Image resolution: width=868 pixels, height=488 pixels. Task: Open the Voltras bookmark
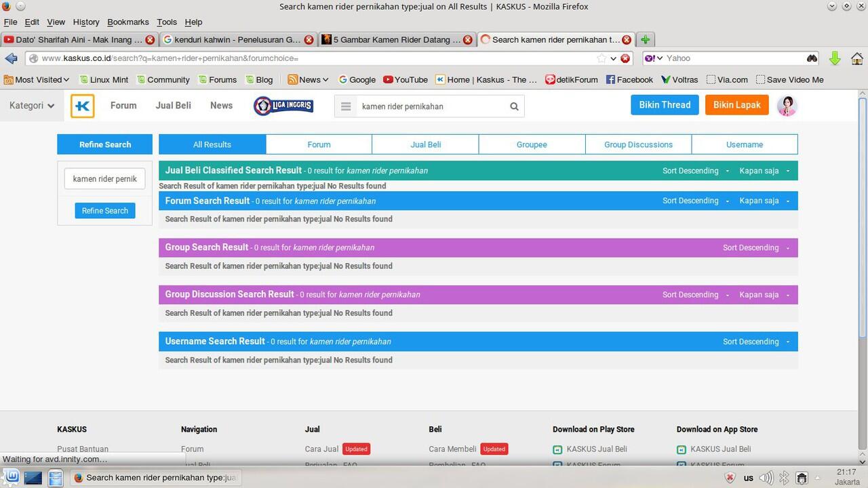(x=679, y=79)
